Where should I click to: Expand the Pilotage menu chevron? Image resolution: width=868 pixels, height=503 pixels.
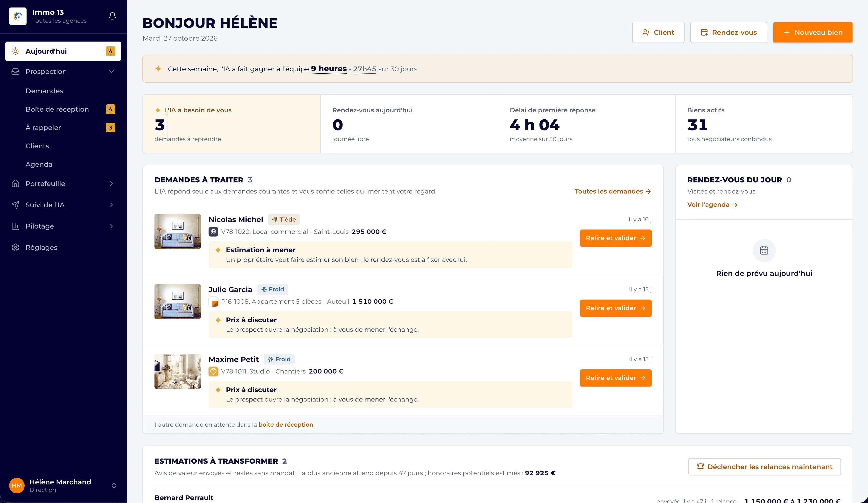(x=111, y=226)
